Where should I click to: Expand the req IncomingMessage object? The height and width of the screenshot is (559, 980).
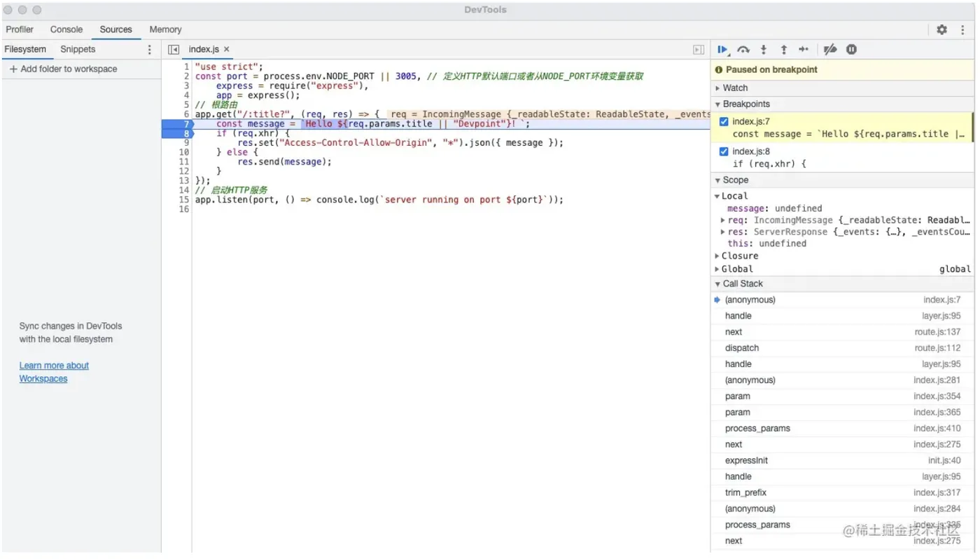coord(723,221)
